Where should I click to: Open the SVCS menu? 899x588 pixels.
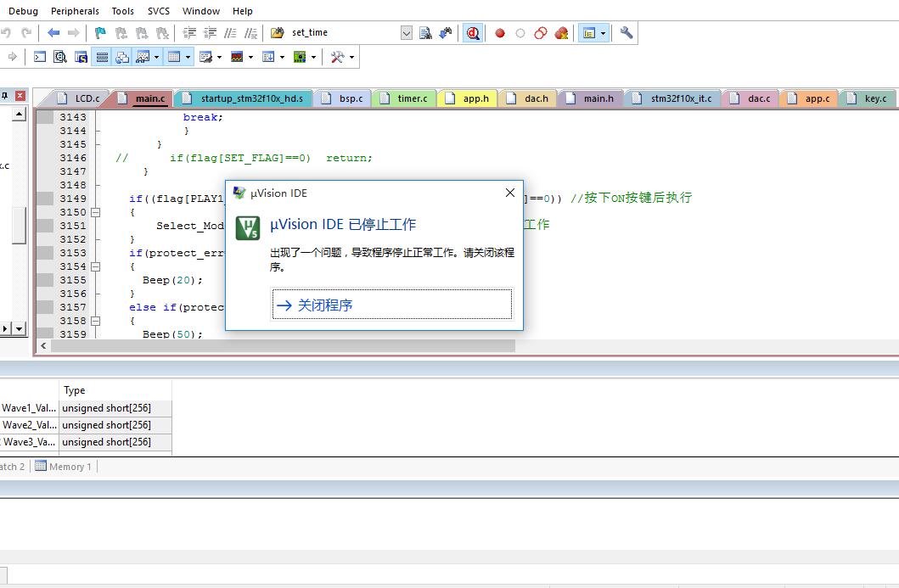[x=159, y=11]
